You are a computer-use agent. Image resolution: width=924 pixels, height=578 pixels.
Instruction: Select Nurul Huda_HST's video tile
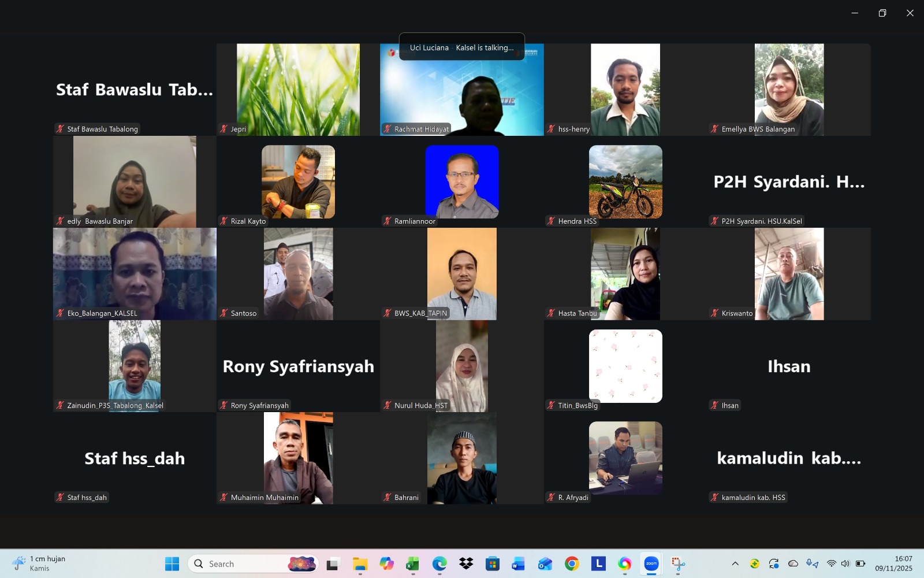click(x=462, y=366)
